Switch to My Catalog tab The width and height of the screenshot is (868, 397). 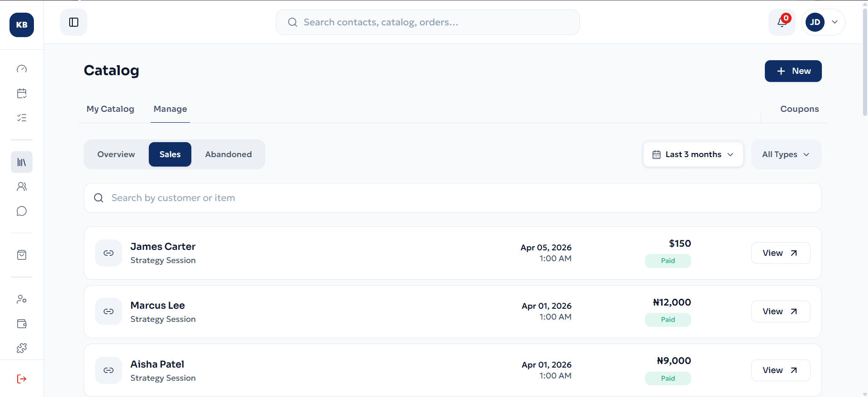point(110,109)
